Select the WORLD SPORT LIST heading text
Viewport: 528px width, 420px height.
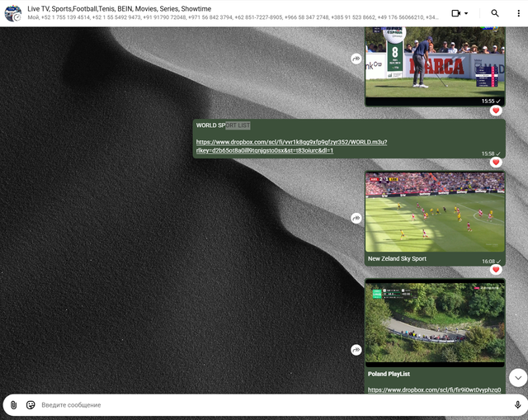point(223,125)
